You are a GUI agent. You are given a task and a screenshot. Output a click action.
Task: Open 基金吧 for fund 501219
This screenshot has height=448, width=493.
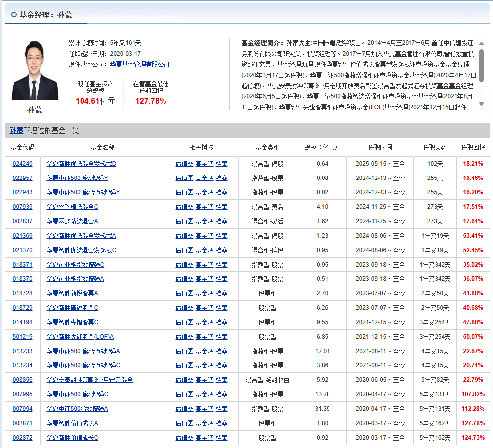coord(204,337)
